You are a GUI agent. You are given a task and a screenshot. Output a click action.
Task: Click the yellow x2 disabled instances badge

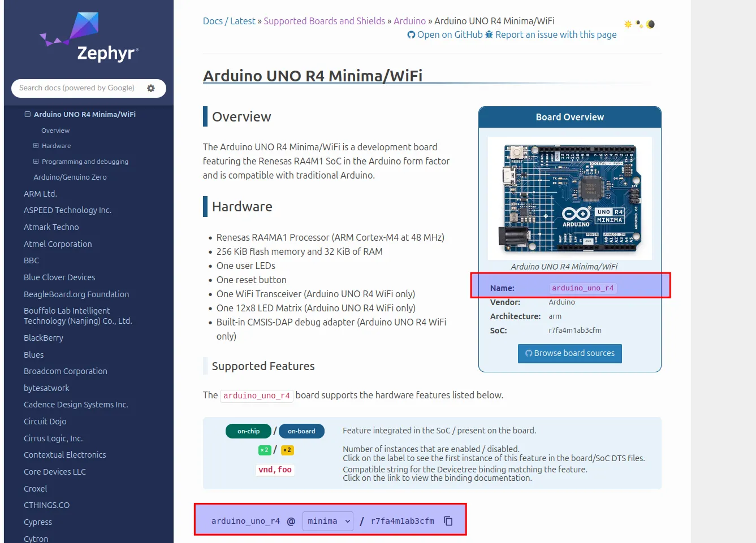tap(287, 450)
